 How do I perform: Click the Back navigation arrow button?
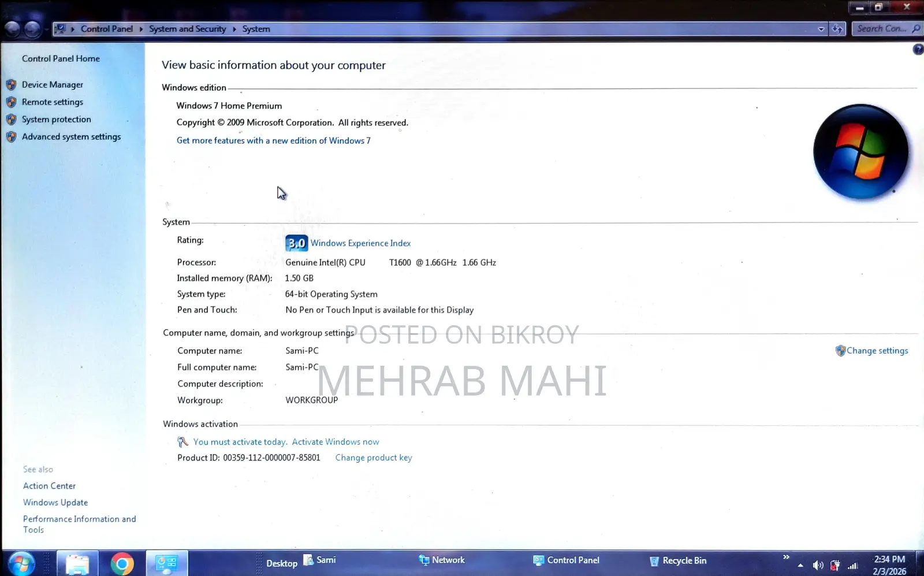tap(12, 29)
